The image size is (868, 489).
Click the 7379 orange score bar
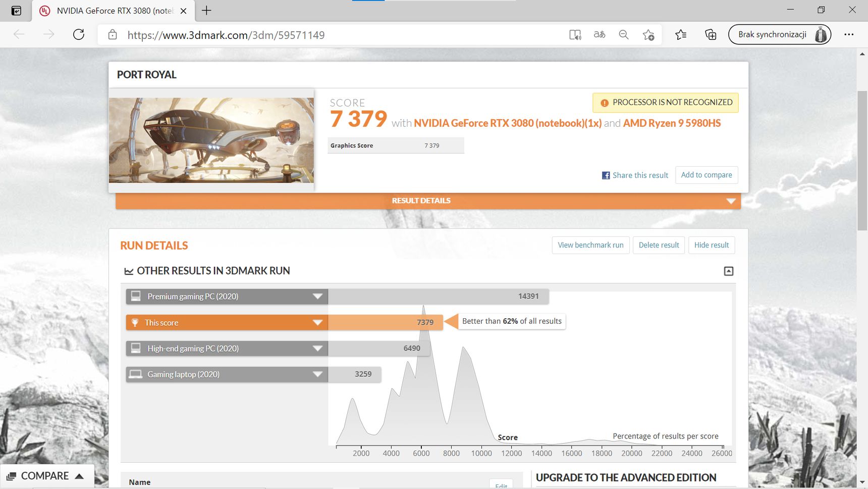click(386, 323)
